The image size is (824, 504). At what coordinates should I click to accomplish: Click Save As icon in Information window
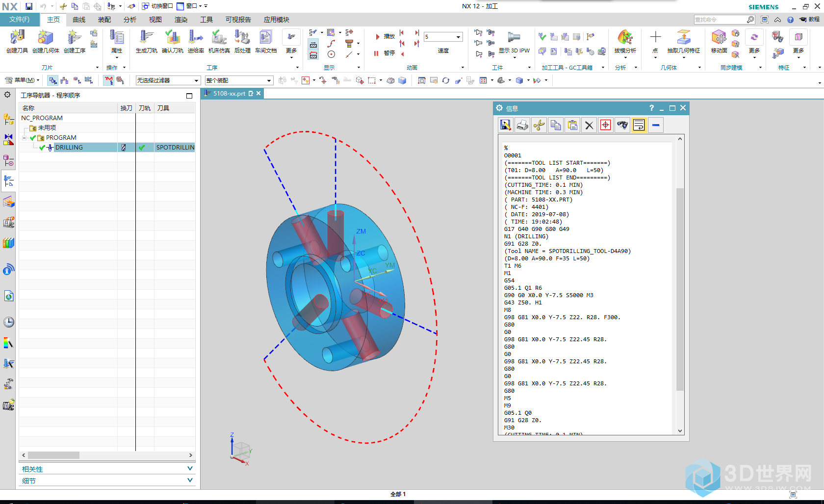[505, 125]
